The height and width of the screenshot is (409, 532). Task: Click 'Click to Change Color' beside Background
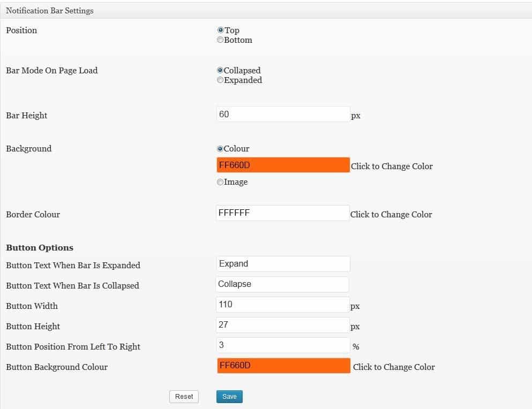[x=392, y=166]
